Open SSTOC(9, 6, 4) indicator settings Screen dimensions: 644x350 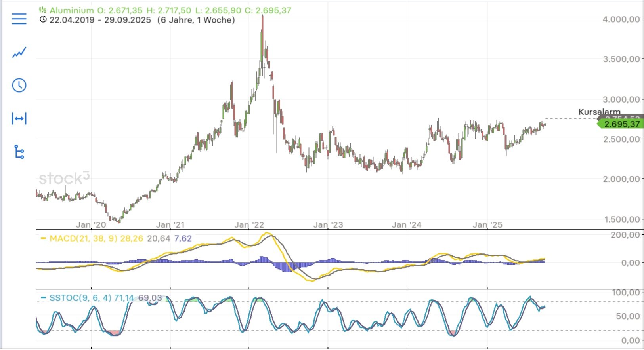click(80, 298)
